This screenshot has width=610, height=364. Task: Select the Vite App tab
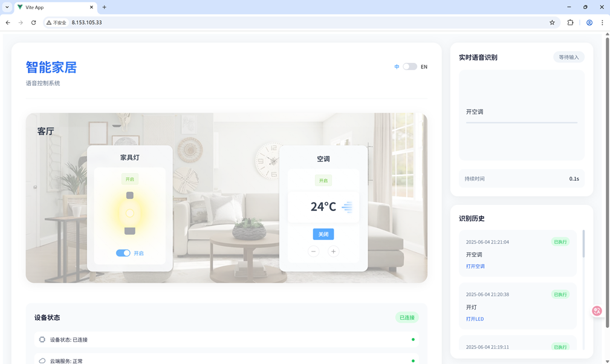[x=54, y=7]
